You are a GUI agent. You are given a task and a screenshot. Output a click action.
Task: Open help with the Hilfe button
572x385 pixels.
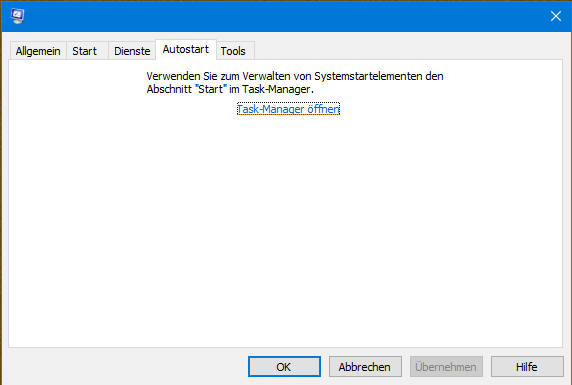[527, 366]
